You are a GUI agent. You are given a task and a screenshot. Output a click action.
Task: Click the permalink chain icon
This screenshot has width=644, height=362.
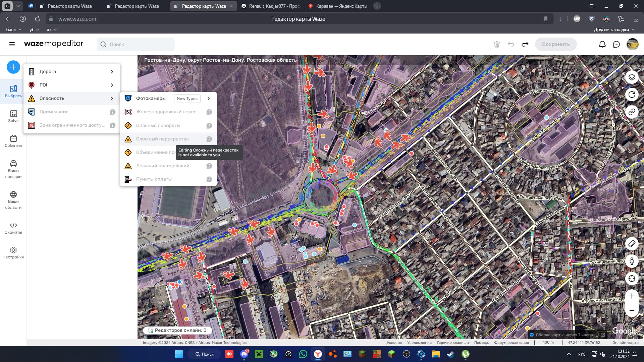click(x=632, y=112)
